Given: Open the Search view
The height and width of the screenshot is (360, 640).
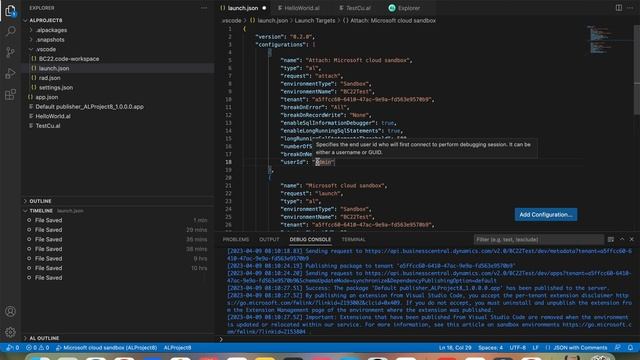Looking at the screenshot, I should (x=10, y=31).
